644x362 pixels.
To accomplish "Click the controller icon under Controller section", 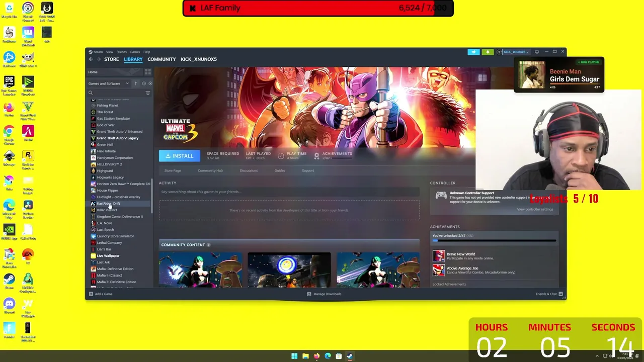I will (441, 196).
